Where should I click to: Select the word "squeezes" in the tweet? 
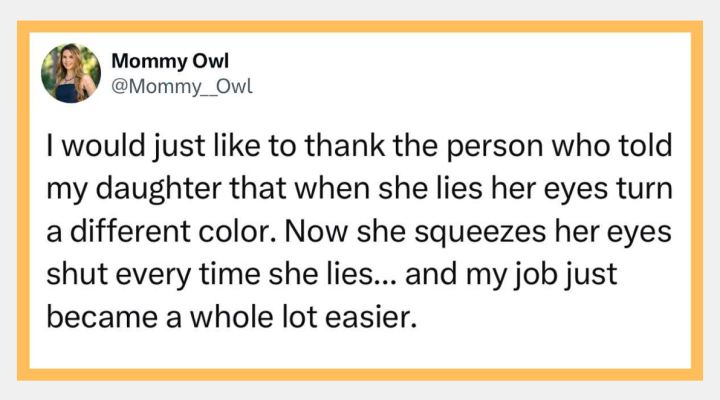pyautogui.click(x=480, y=231)
